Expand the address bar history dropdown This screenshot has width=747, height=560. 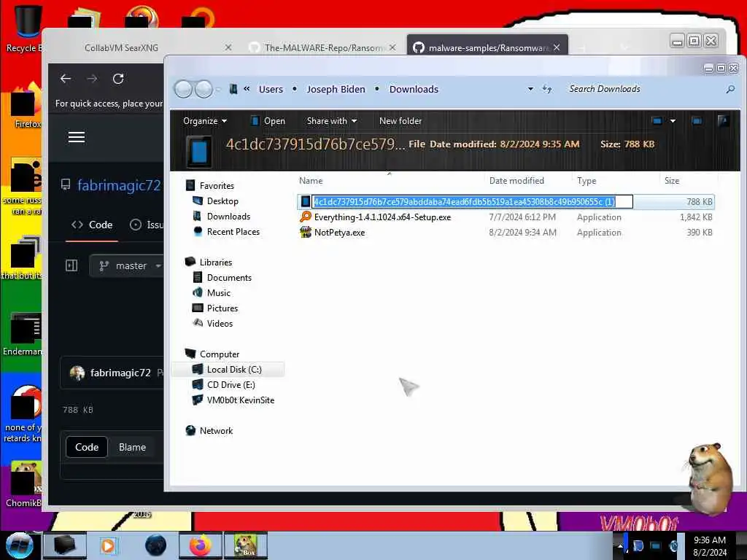[530, 89]
